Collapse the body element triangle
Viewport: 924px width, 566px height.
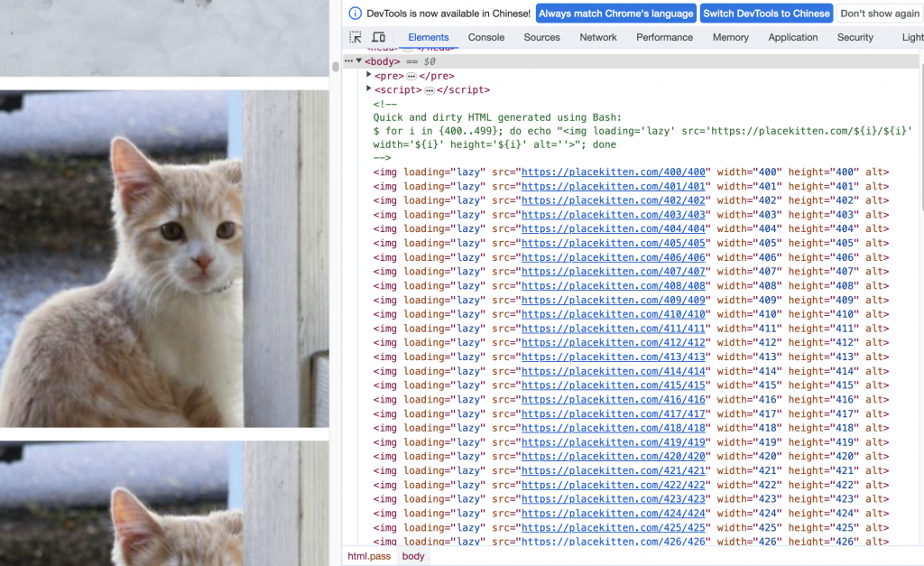pyautogui.click(x=359, y=60)
